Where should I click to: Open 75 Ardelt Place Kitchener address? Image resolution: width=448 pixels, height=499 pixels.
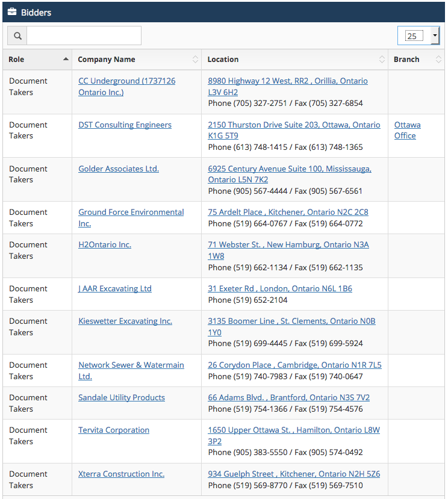click(288, 212)
